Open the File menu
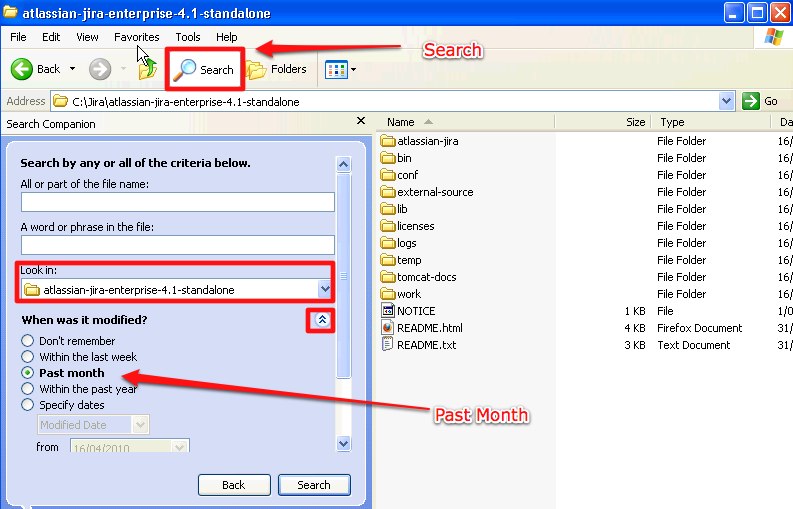 [18, 37]
